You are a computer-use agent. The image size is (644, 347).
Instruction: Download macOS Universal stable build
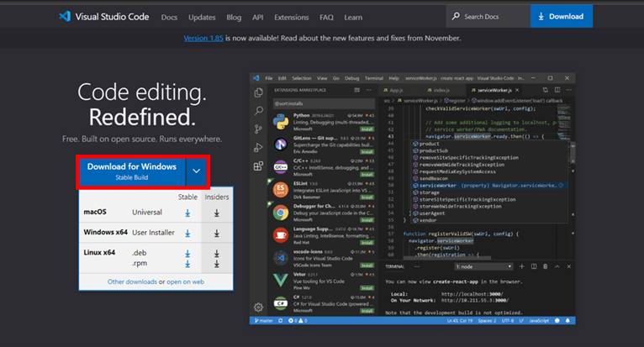click(187, 213)
